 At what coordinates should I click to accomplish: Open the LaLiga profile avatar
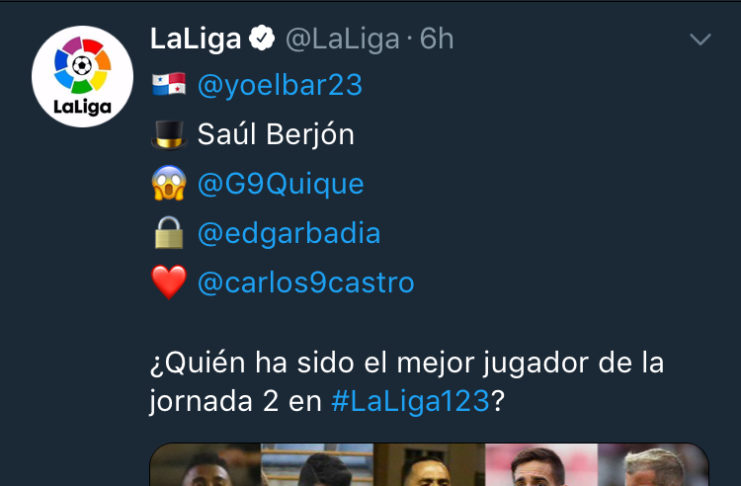coord(82,77)
